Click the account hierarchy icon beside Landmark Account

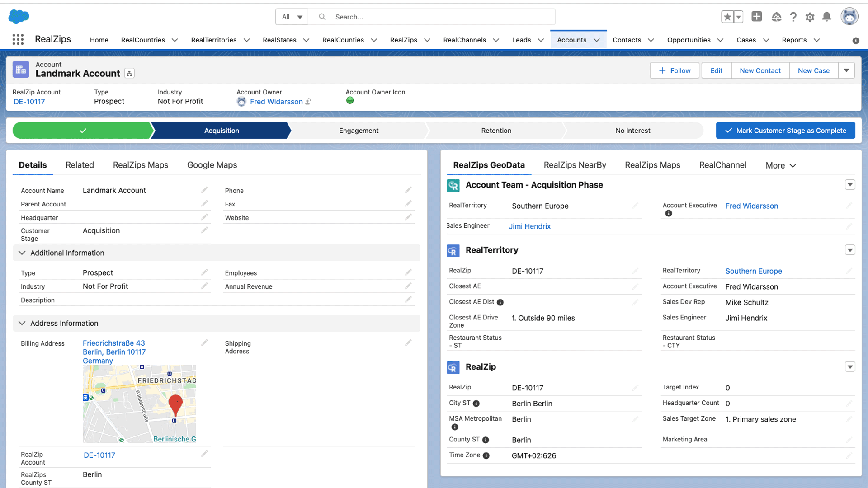pyautogui.click(x=130, y=74)
